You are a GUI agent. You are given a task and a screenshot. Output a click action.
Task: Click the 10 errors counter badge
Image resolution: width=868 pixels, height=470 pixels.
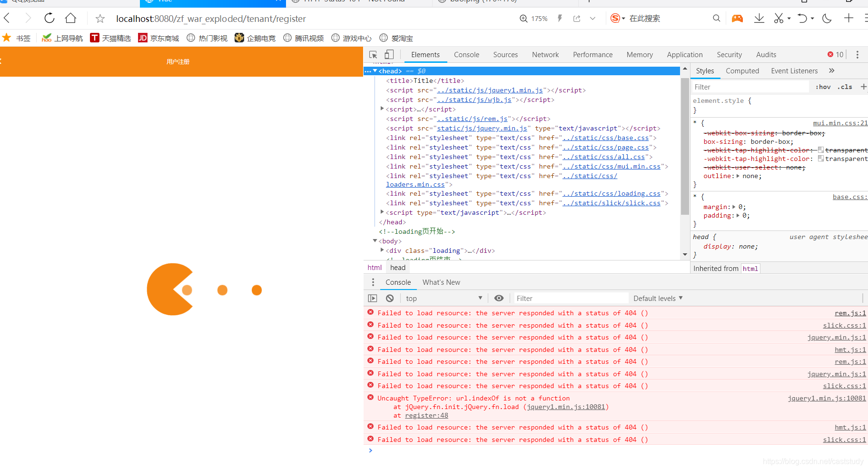(x=836, y=55)
